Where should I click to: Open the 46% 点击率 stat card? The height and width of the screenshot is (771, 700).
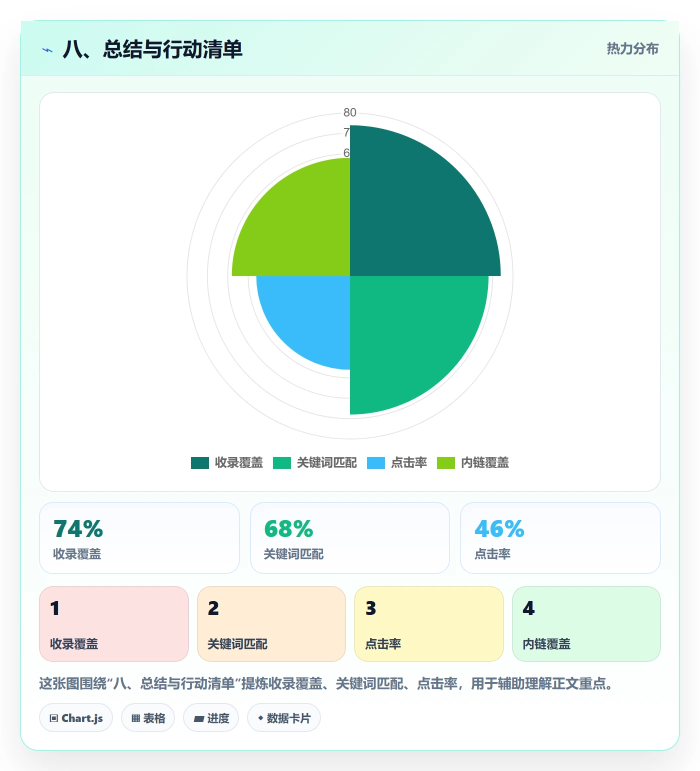(x=560, y=538)
